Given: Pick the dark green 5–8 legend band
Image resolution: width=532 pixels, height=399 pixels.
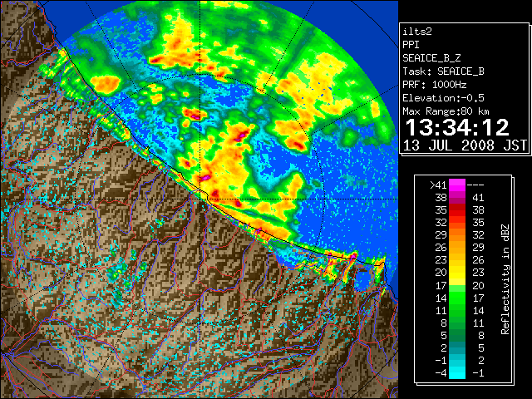Looking at the screenshot, I should click(457, 335).
